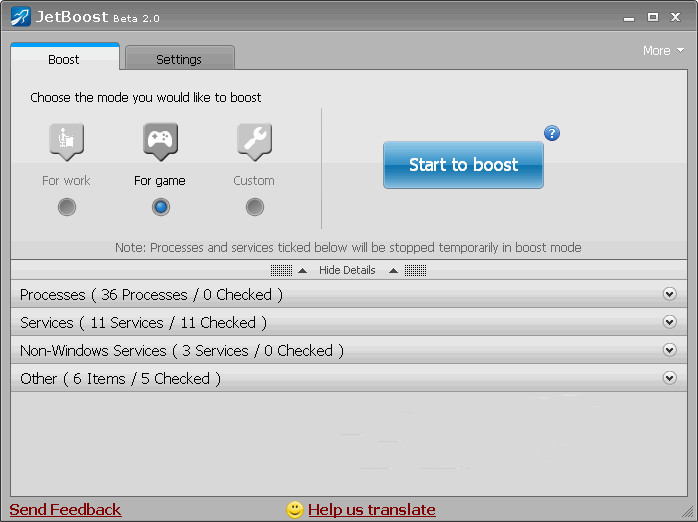
Task: Click the For game controller icon
Action: [160, 141]
